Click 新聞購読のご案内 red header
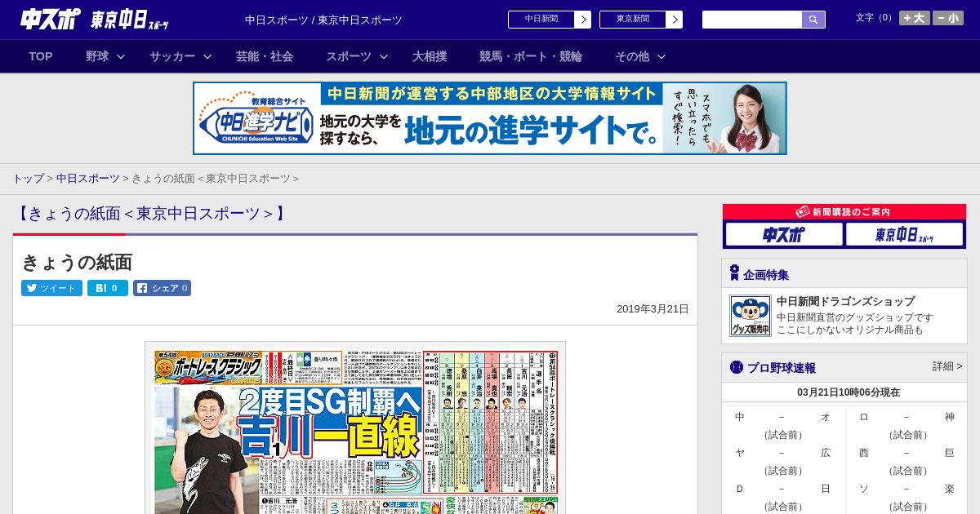Viewport: 980px width, 514px height. click(844, 212)
